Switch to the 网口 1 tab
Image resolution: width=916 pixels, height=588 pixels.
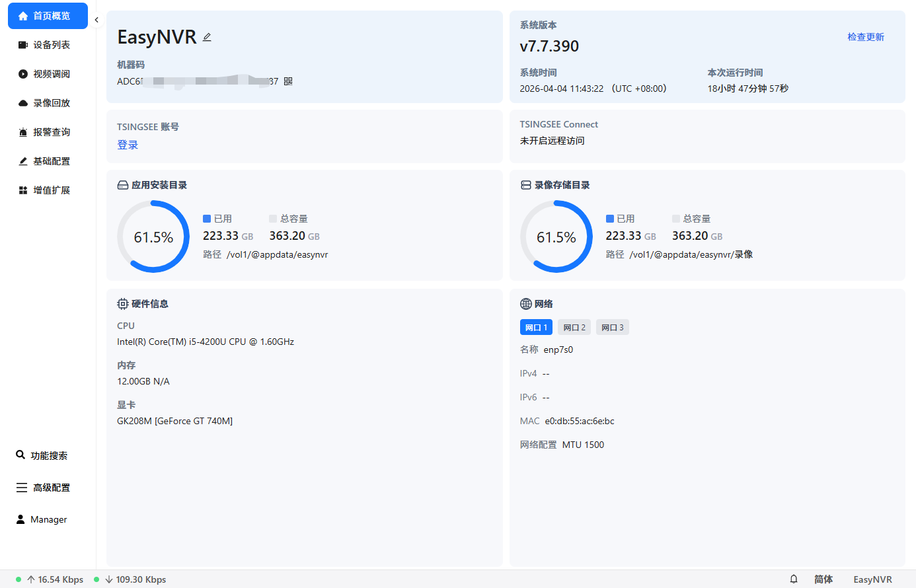pyautogui.click(x=536, y=327)
